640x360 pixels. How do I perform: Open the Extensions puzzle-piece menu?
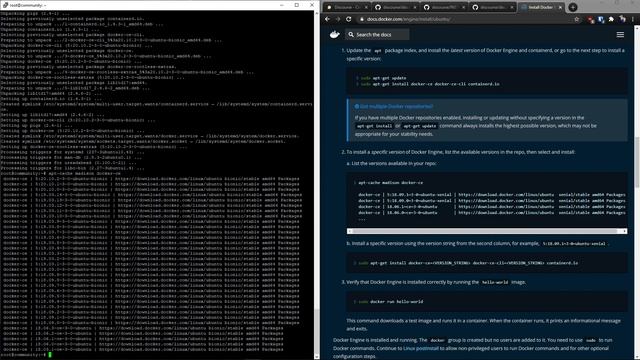coord(611,19)
